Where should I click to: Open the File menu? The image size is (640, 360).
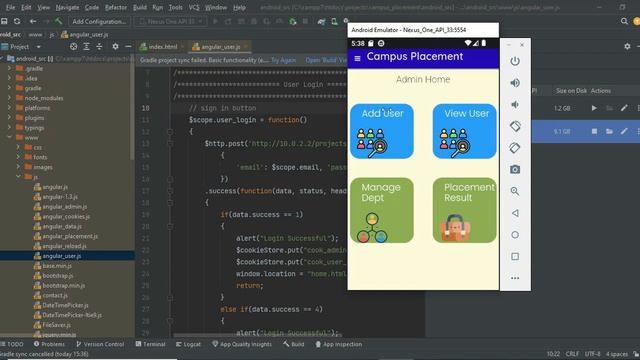11,7
